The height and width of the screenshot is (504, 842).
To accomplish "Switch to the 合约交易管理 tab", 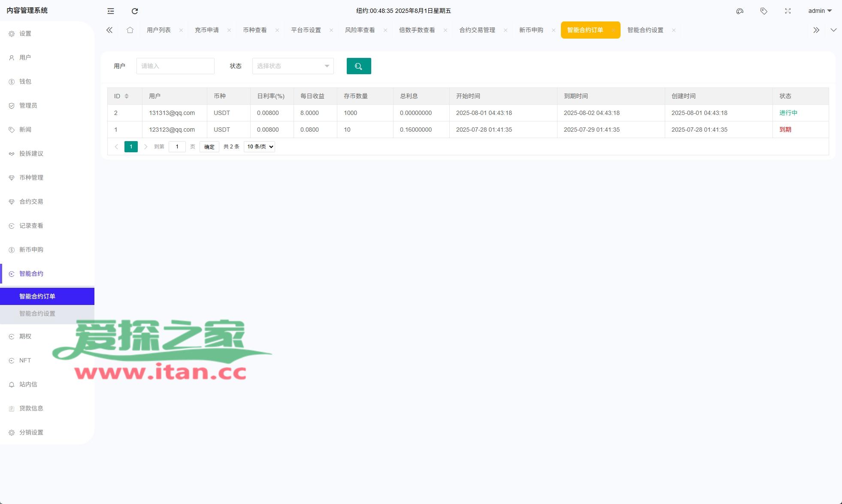I will [x=477, y=30].
